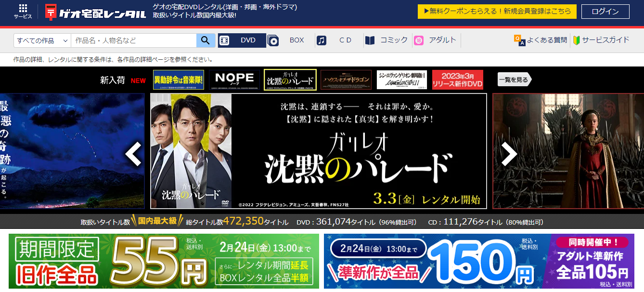Select the 異動辞令は音楽隊 thumbnail
The height and width of the screenshot is (292, 644).
pyautogui.click(x=179, y=80)
